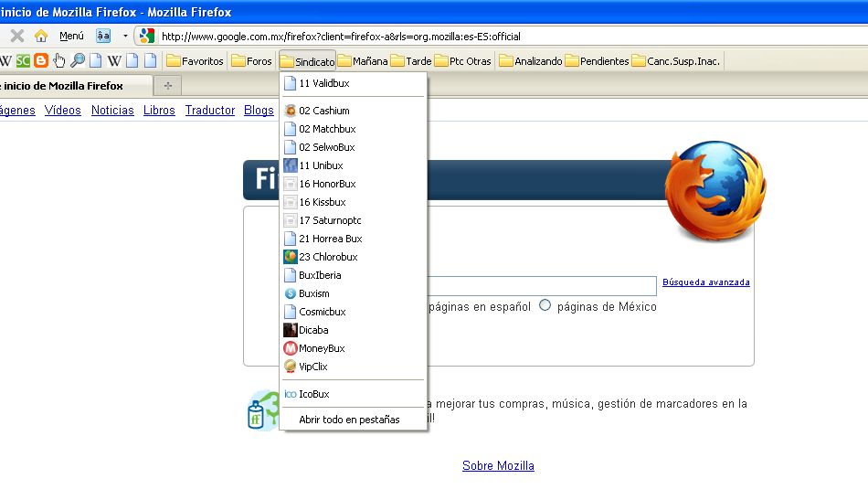868x500 pixels.
Task: Open the orange Blogger bookmark icon
Action: 41,61
